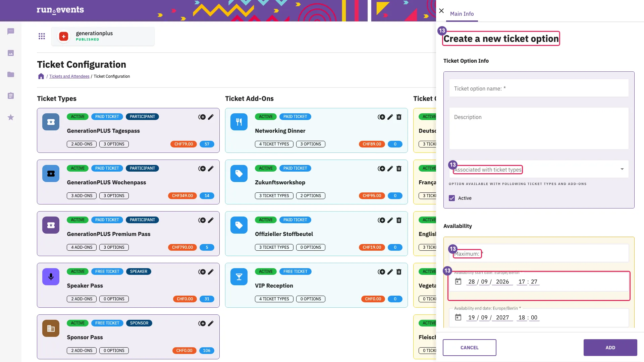Viewport: 644px width, 362px height.
Task: Open the generationplus event selector
Action: pos(103,36)
